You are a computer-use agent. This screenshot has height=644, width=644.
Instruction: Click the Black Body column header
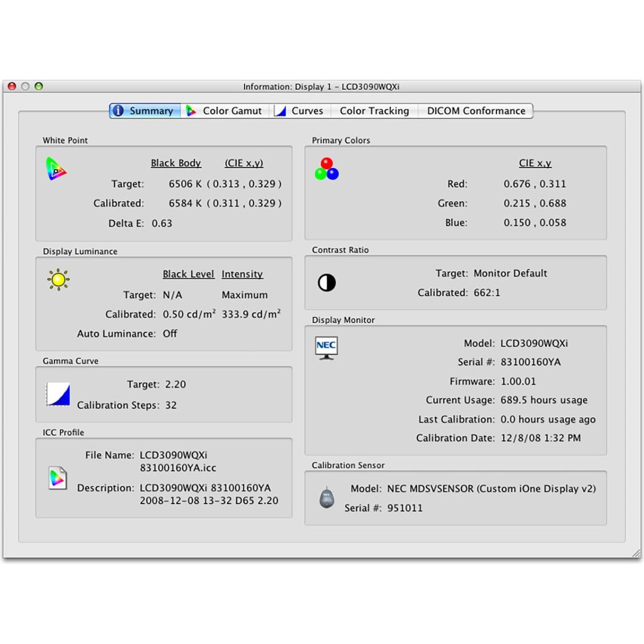pos(176,163)
